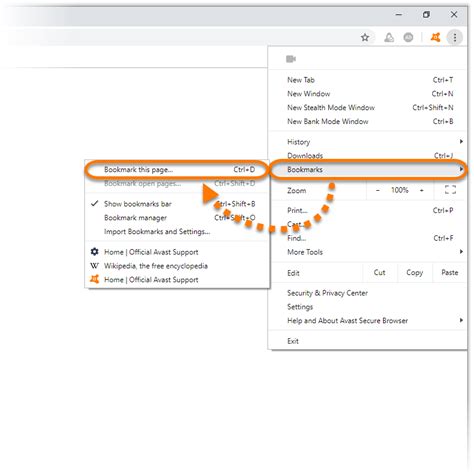Click the Cut button in Edit row
The height and width of the screenshot is (476, 474).
coord(379,272)
